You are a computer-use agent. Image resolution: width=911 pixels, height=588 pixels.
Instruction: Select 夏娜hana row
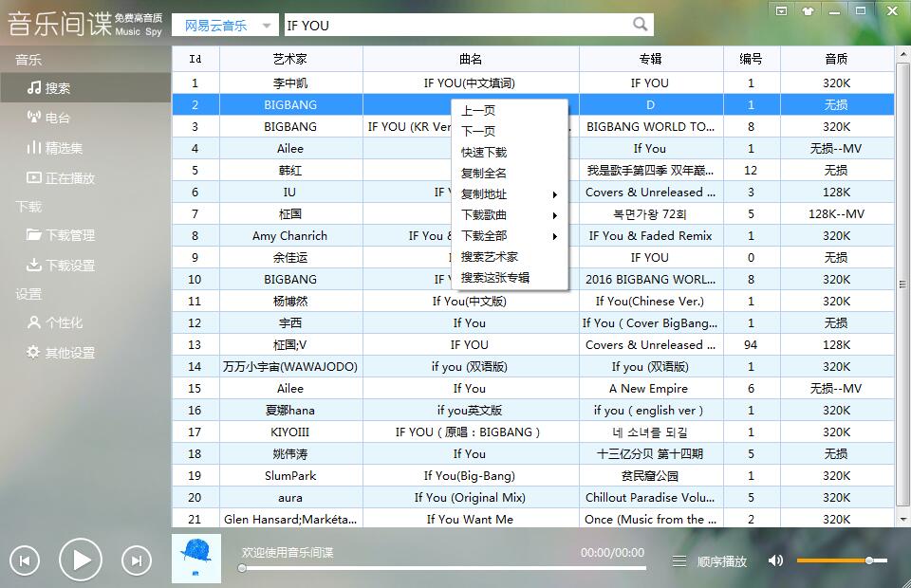(x=532, y=411)
